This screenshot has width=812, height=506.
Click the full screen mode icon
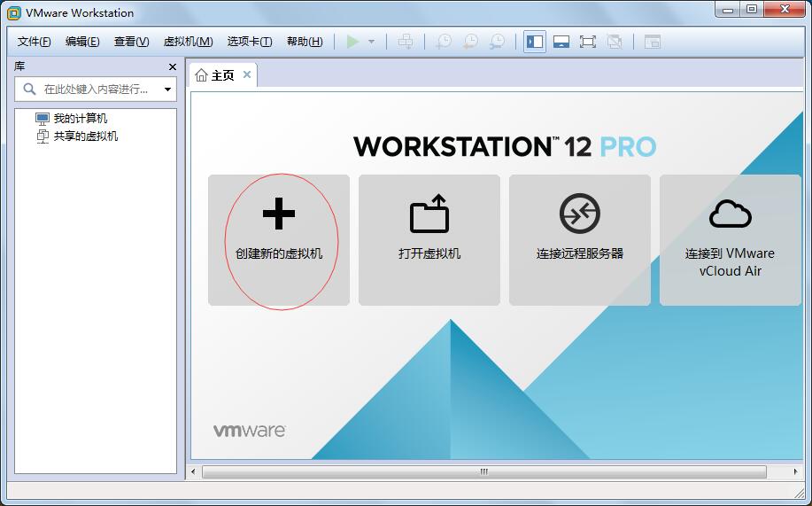(588, 42)
